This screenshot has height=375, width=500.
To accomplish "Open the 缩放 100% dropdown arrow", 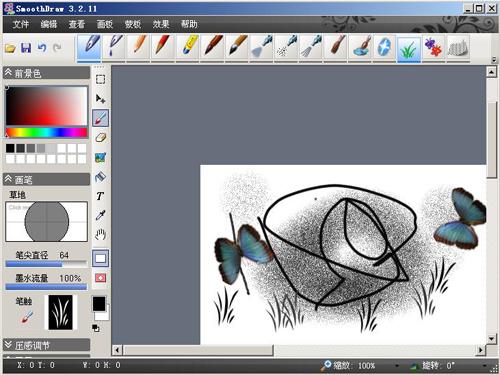I will pyautogui.click(x=397, y=366).
